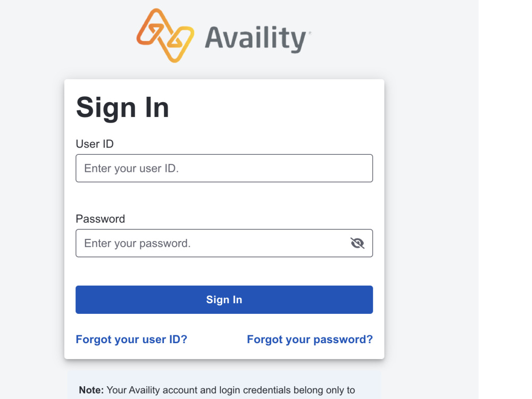Click blank card space above the Sign In button

tap(225, 271)
